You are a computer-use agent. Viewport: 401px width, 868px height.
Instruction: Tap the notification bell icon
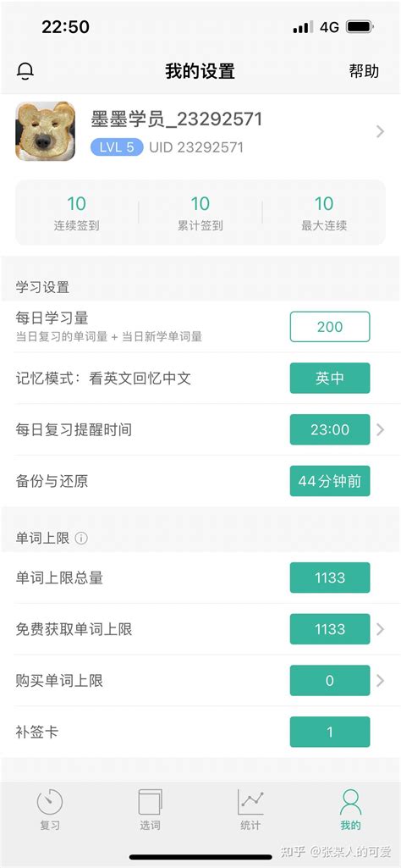tap(25, 70)
